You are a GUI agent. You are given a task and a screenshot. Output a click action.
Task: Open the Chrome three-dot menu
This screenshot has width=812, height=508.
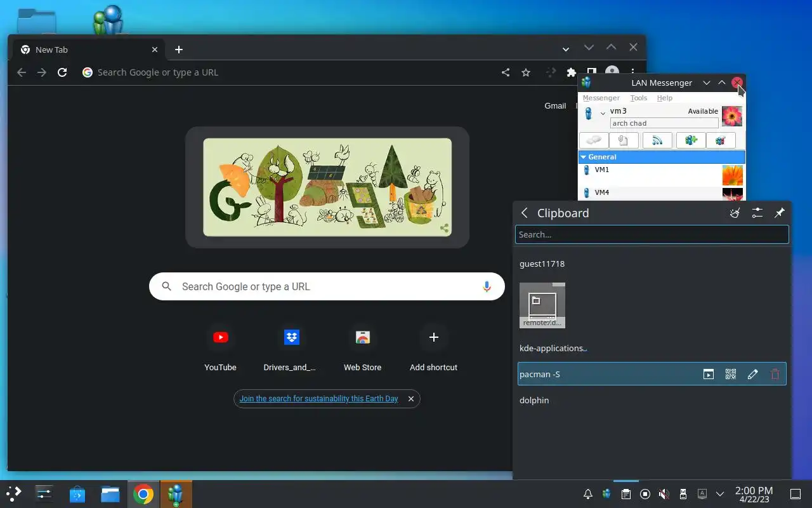click(632, 72)
